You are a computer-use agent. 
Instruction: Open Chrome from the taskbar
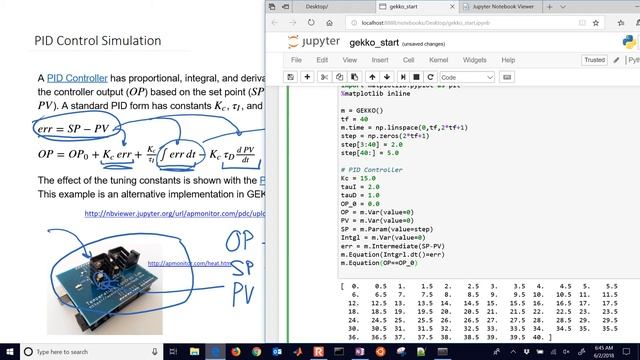[x=256, y=351]
